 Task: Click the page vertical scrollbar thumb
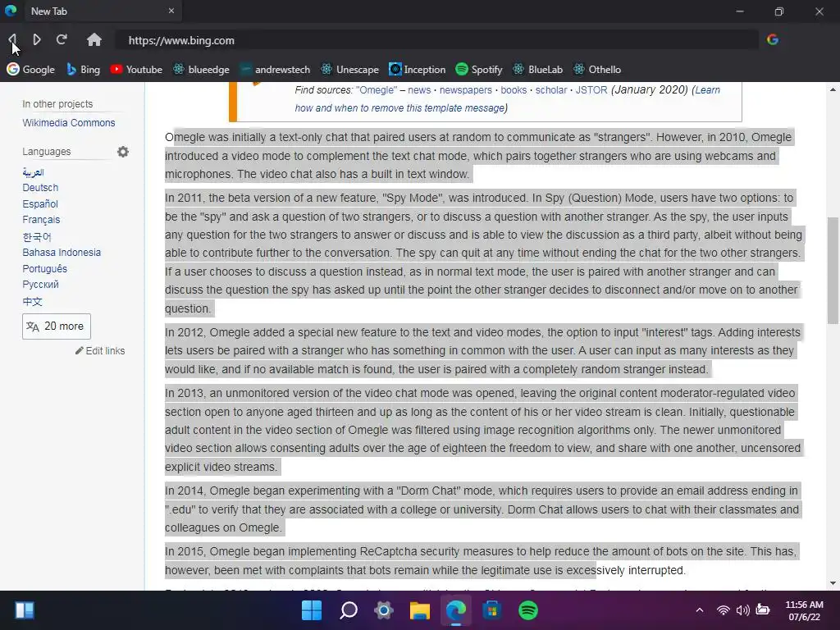833,271
